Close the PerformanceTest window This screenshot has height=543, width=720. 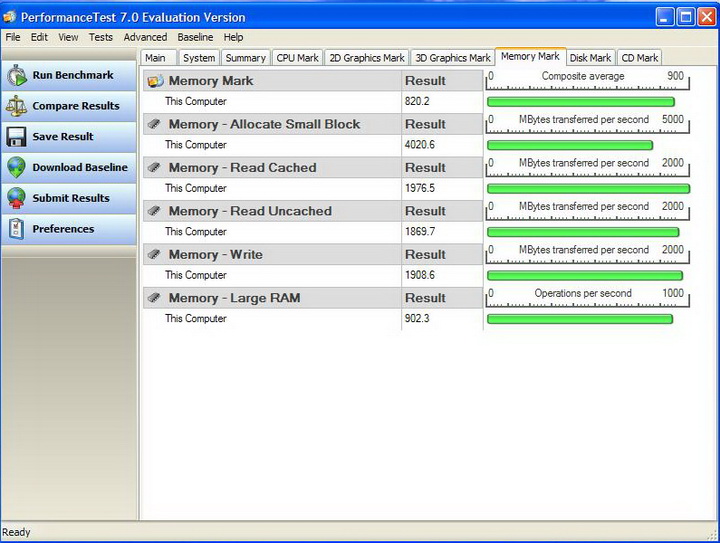tap(707, 17)
